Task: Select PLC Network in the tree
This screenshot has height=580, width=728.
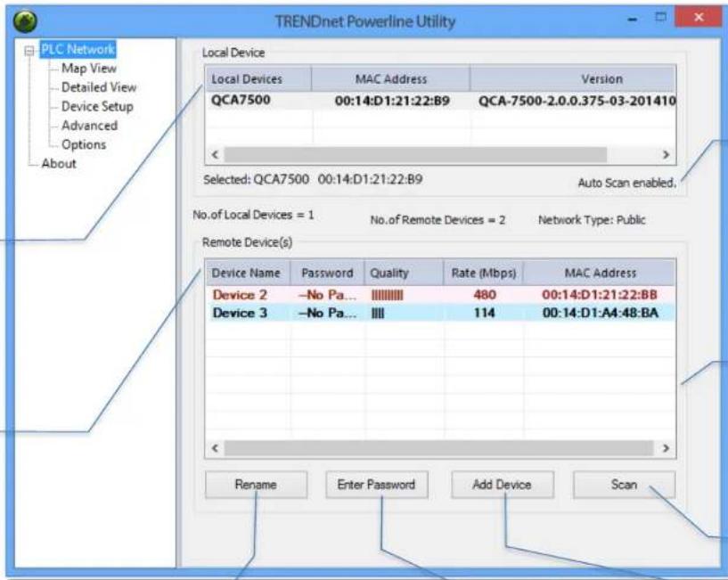Action: click(x=78, y=49)
